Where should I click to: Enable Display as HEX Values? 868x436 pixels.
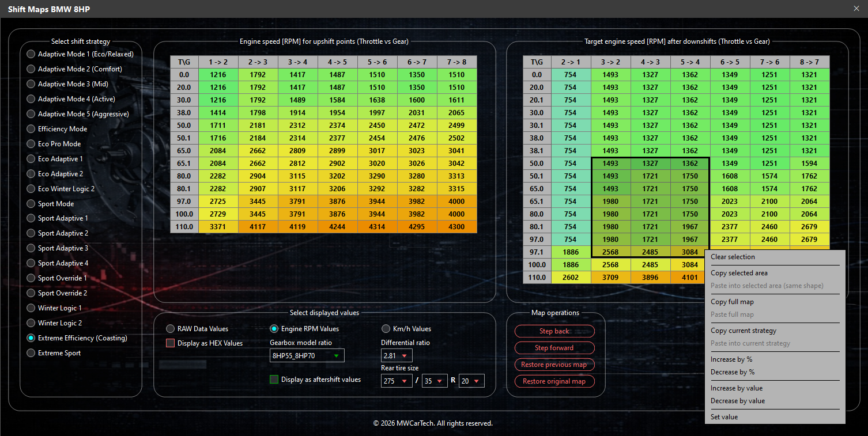[x=170, y=343]
